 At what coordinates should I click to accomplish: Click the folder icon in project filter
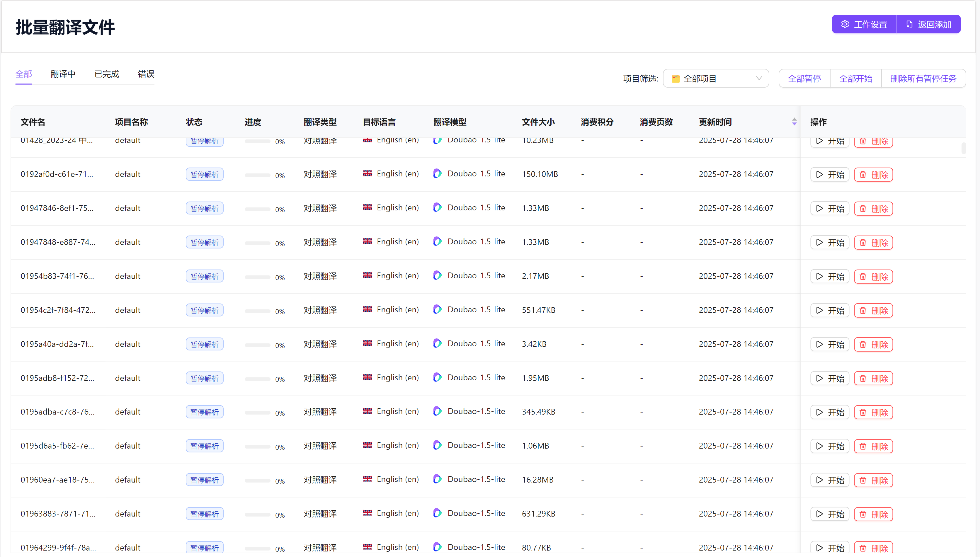coord(676,79)
